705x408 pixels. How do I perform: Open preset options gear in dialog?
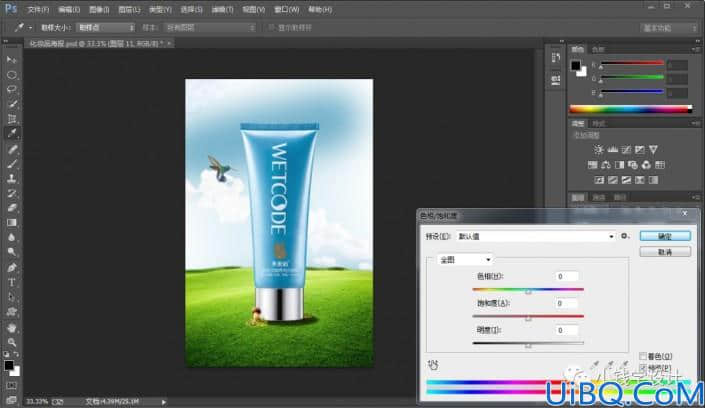pos(625,236)
